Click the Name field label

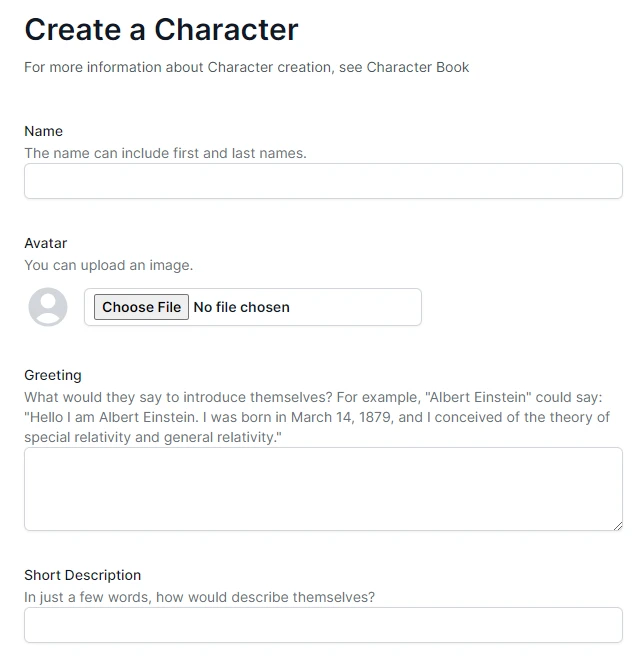click(44, 131)
